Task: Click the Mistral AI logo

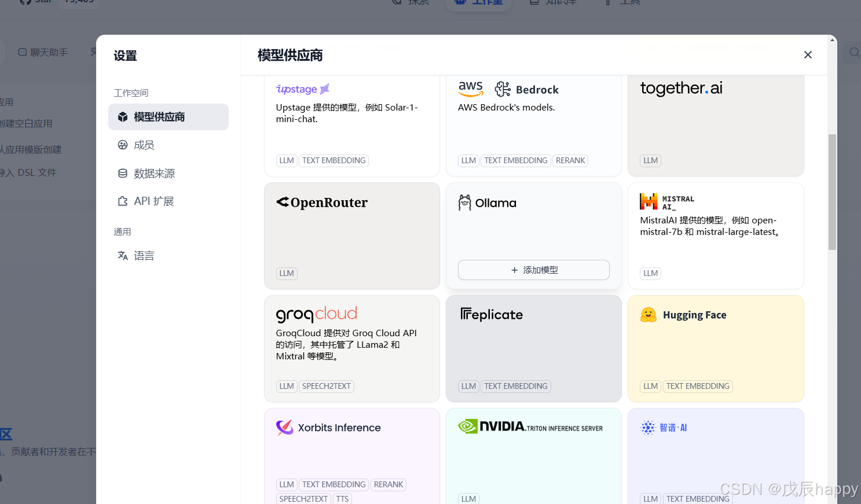Action: pyautogui.click(x=667, y=202)
